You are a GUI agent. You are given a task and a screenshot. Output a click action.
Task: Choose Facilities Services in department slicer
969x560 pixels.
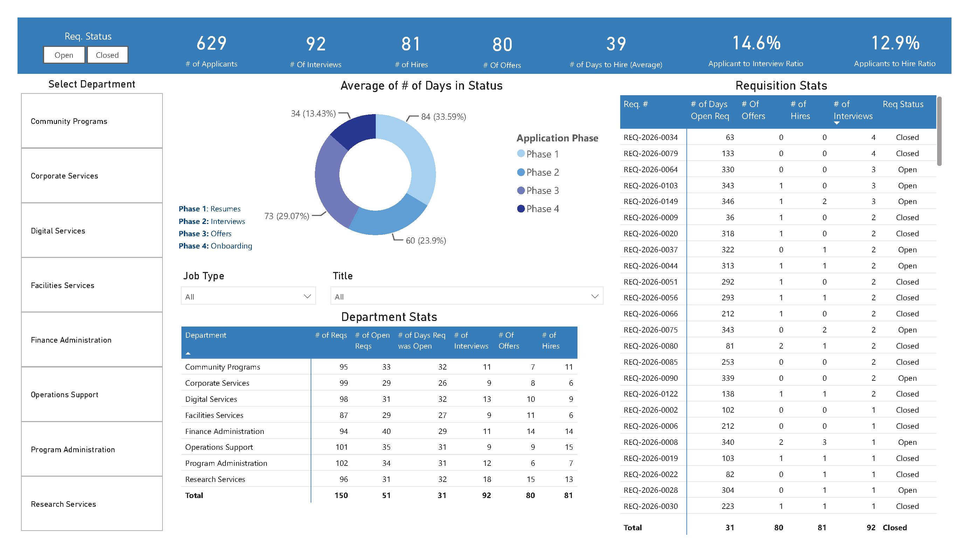92,285
